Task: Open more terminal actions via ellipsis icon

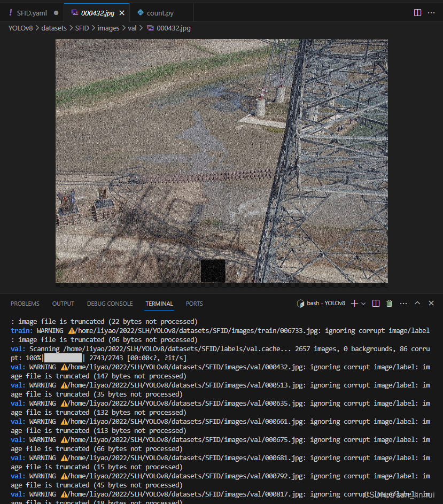Action: [x=403, y=303]
